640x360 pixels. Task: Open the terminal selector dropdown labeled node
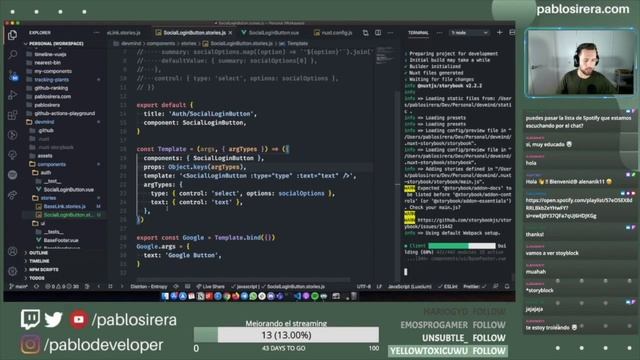(469, 33)
